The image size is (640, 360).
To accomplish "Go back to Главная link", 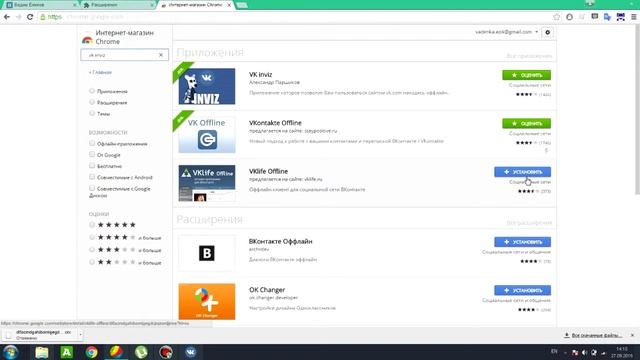I will (x=100, y=72).
